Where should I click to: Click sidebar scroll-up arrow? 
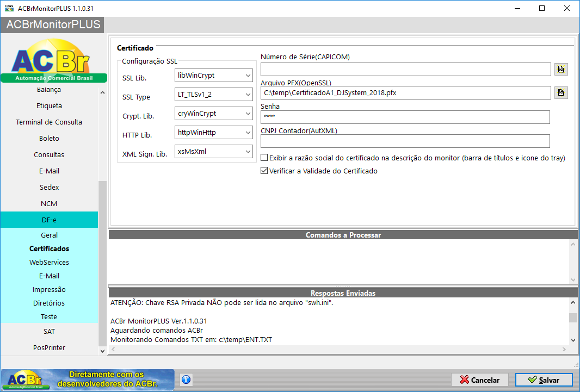point(102,92)
